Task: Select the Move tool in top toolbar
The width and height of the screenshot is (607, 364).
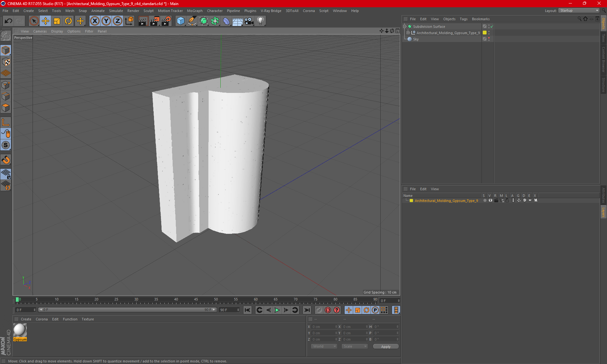Action: tap(46, 21)
